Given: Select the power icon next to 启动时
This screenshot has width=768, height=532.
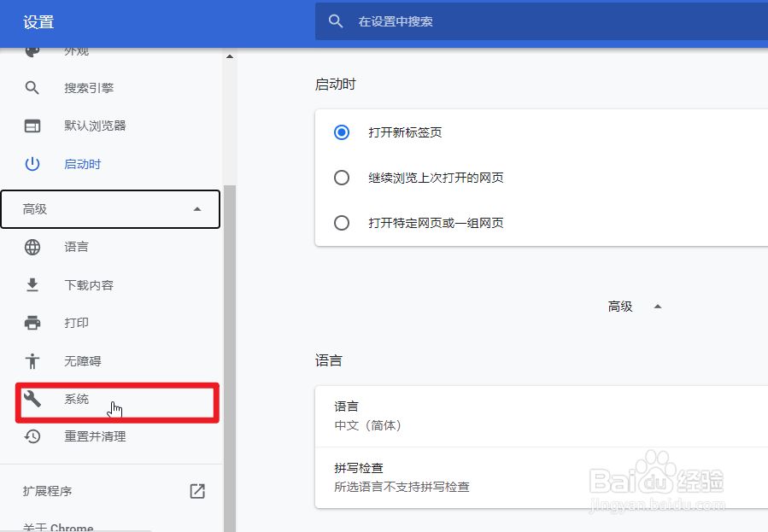Looking at the screenshot, I should pos(32,164).
